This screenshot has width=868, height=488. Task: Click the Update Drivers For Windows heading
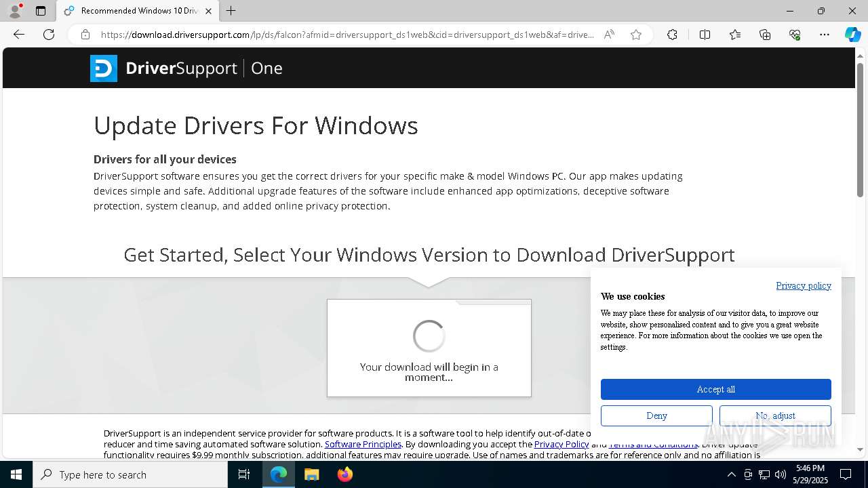pos(256,125)
